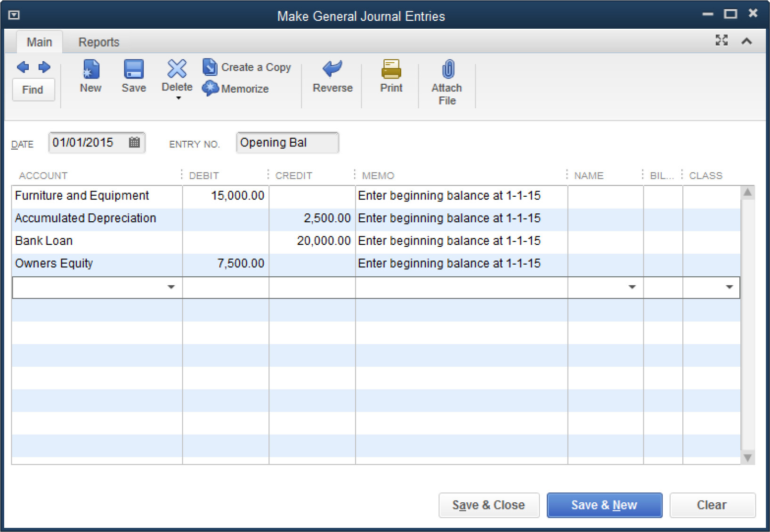Click the scrollbar up arrow
This screenshot has width=770, height=532.
point(747,192)
